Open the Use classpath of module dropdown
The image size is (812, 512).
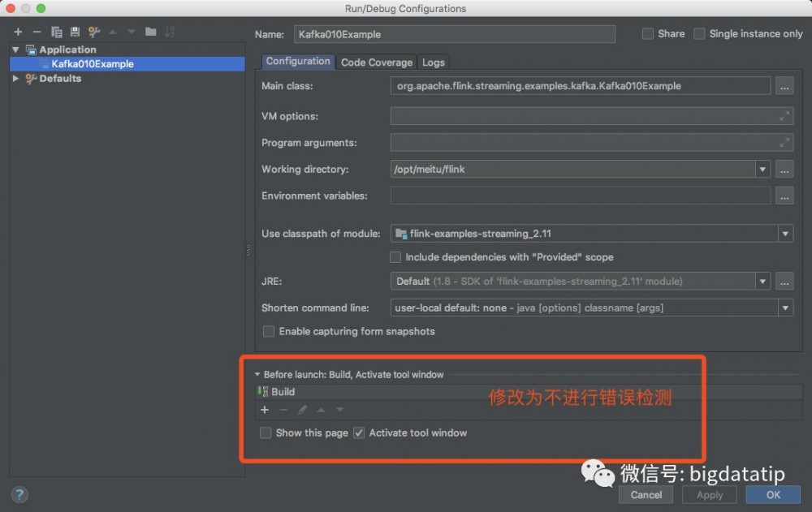pyautogui.click(x=784, y=233)
